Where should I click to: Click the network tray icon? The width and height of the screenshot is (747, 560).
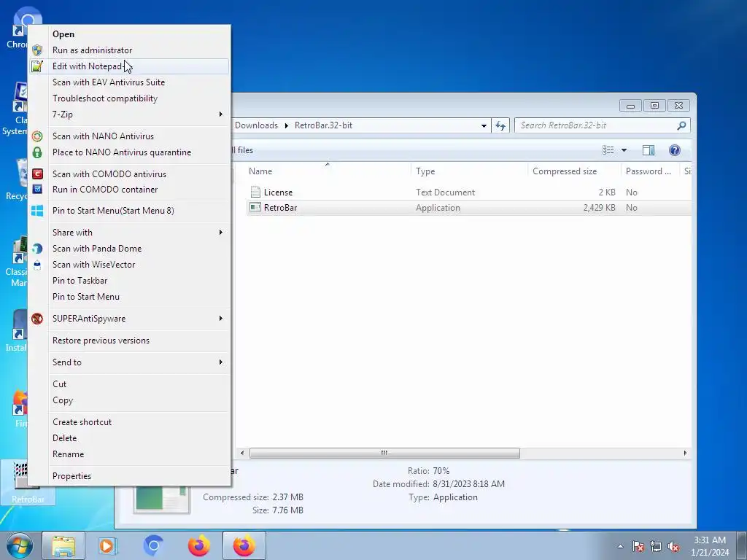[656, 547]
